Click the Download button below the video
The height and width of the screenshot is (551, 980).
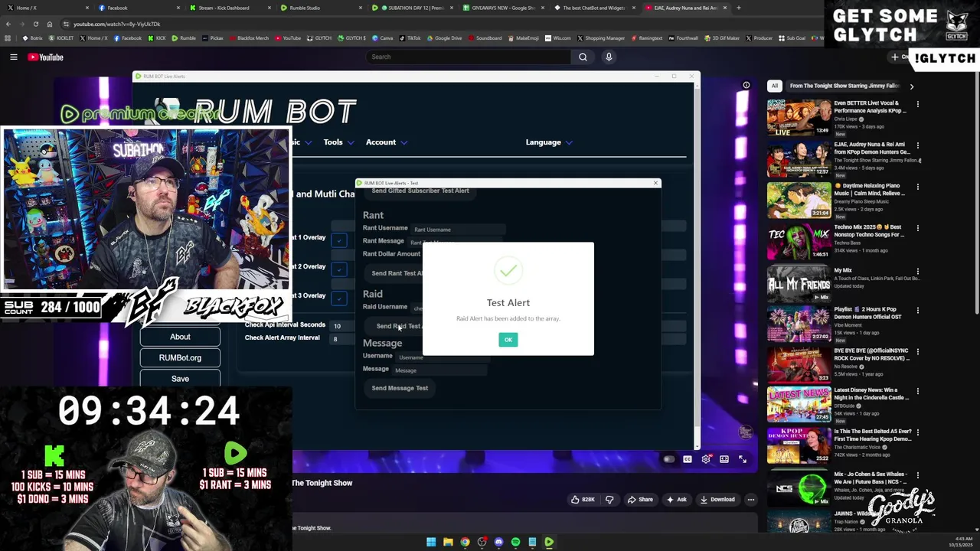coord(717,500)
